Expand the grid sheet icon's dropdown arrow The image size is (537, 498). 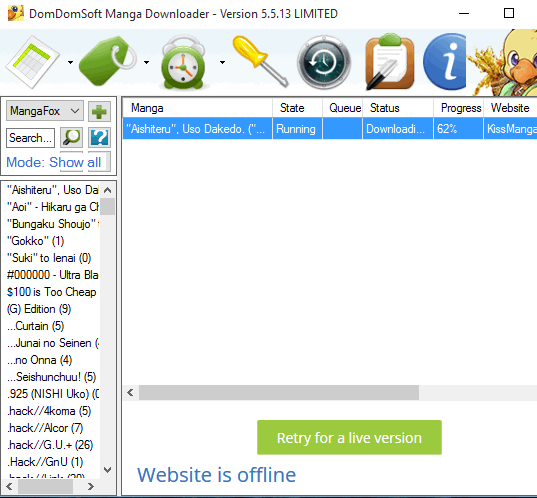pyautogui.click(x=71, y=62)
